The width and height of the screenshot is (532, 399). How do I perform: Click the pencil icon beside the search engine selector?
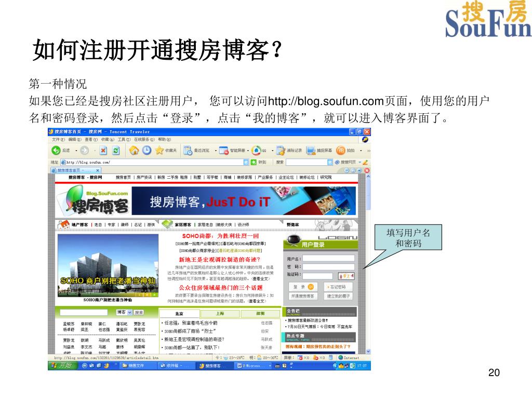click(365, 162)
